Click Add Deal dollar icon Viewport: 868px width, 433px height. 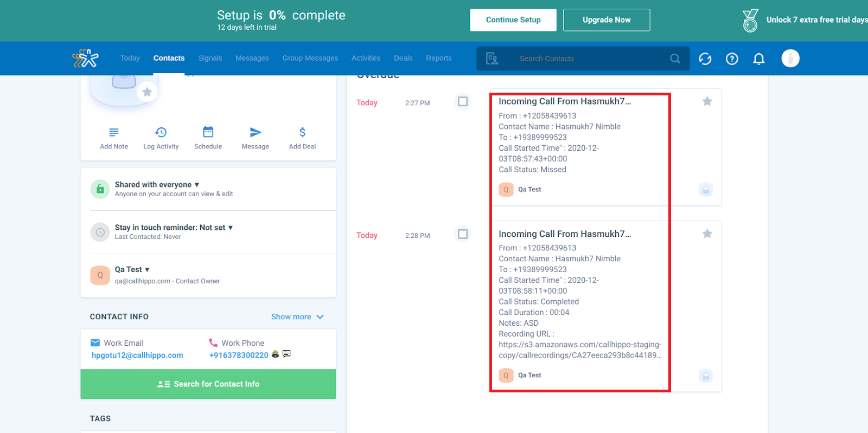coord(302,132)
